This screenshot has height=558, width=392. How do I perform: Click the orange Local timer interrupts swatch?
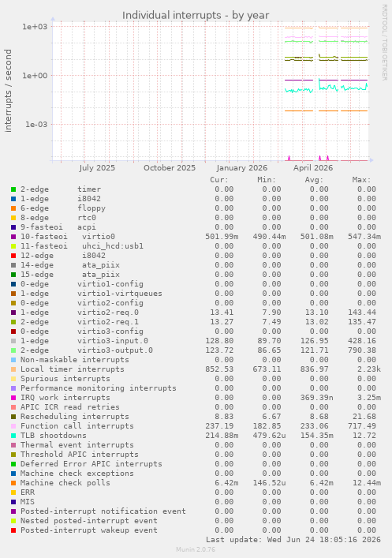pyautogui.click(x=13, y=369)
